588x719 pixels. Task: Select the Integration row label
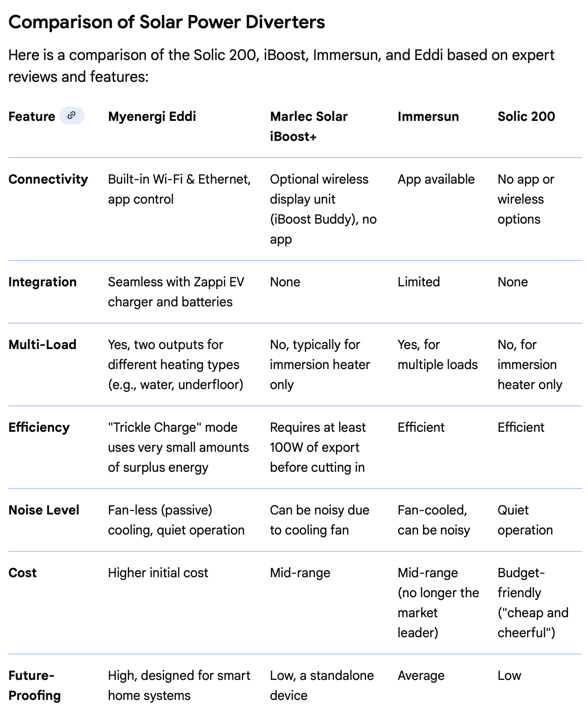pyautogui.click(x=42, y=282)
